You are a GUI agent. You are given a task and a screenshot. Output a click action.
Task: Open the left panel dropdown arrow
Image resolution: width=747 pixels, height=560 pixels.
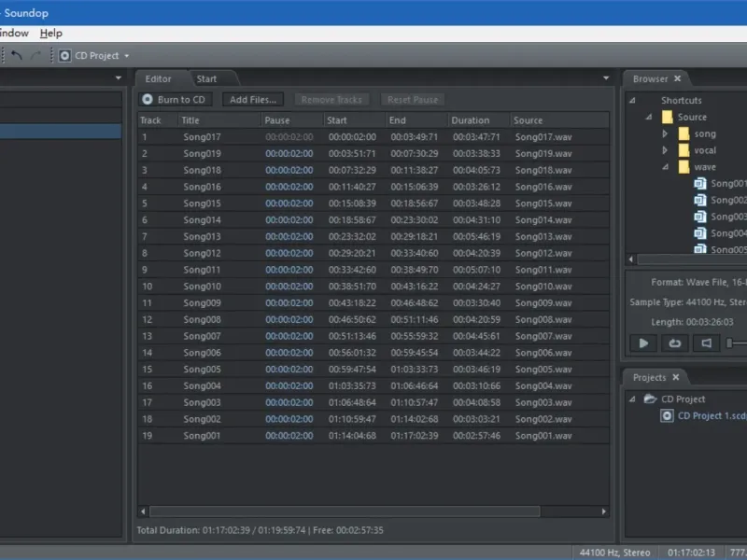[x=119, y=77]
